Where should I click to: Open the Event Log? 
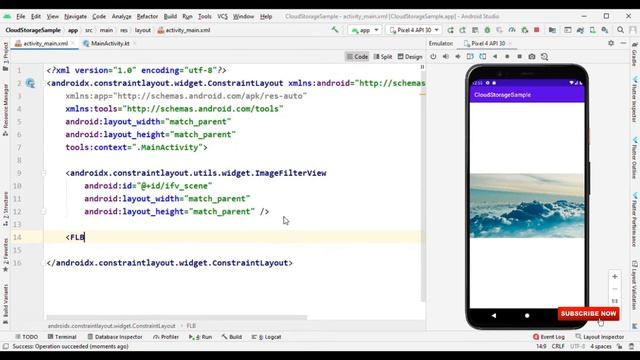click(x=549, y=337)
